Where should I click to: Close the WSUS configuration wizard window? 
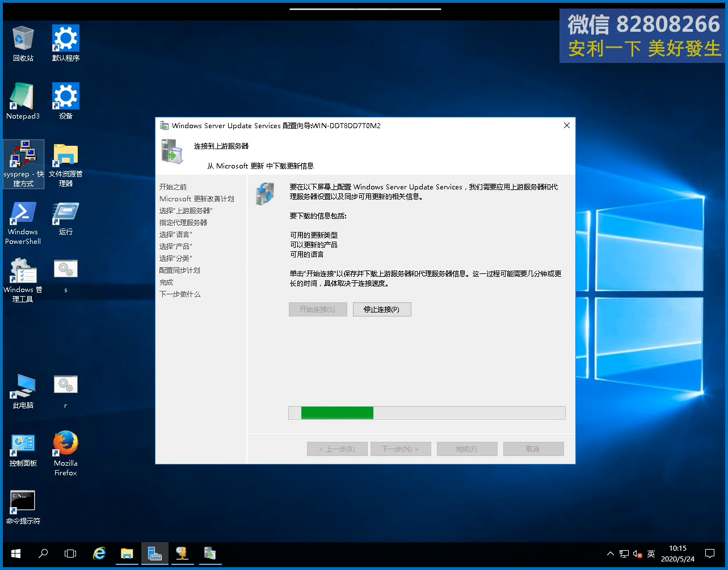pos(566,125)
